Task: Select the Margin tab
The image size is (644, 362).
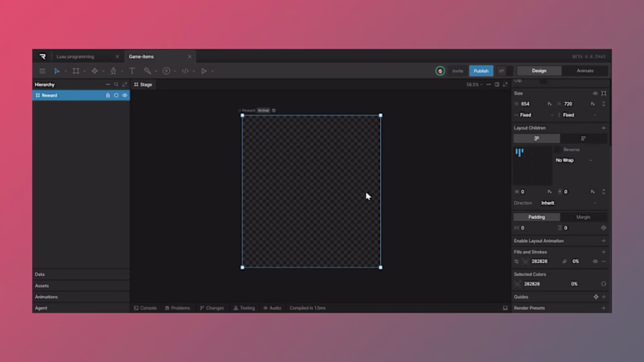Action: 583,217
